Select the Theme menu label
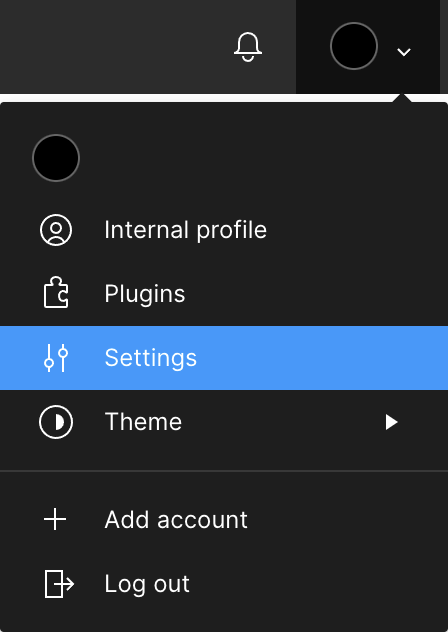Screen dimensions: 448x632 click(143, 422)
